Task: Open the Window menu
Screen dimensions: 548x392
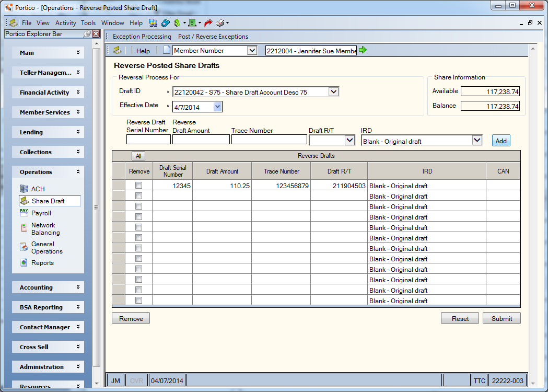Action: point(112,22)
